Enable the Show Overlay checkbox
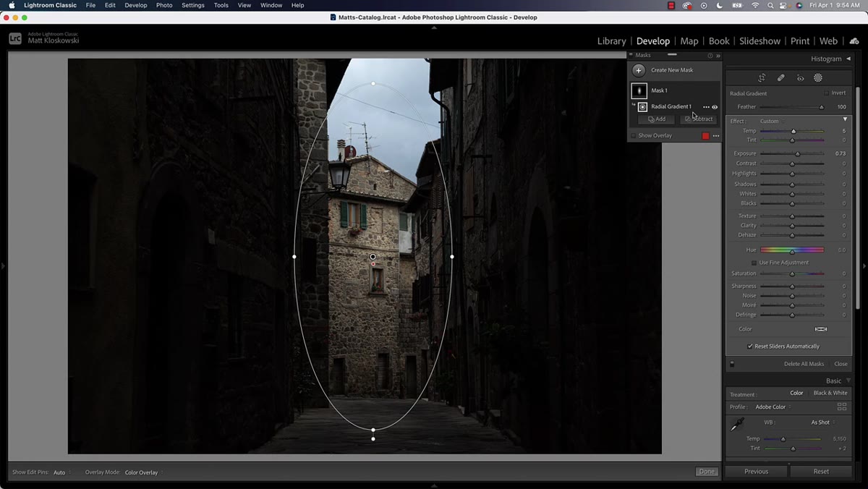868x489 pixels. [634, 136]
